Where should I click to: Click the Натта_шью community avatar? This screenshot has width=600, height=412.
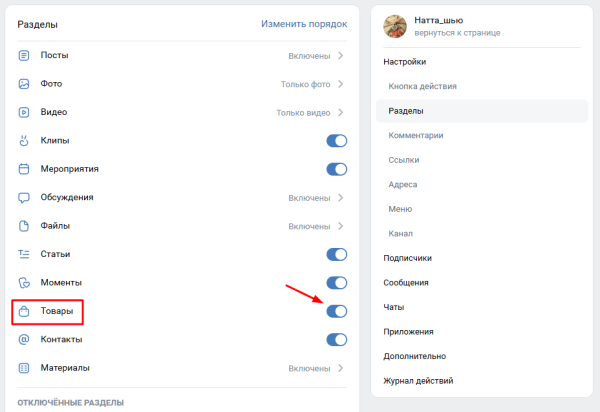[394, 26]
